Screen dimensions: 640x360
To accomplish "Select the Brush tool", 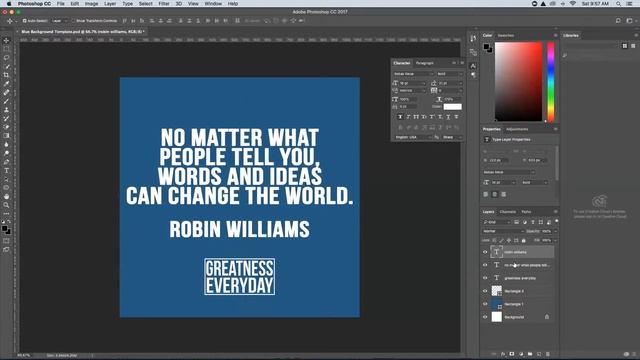I will [x=6, y=101].
